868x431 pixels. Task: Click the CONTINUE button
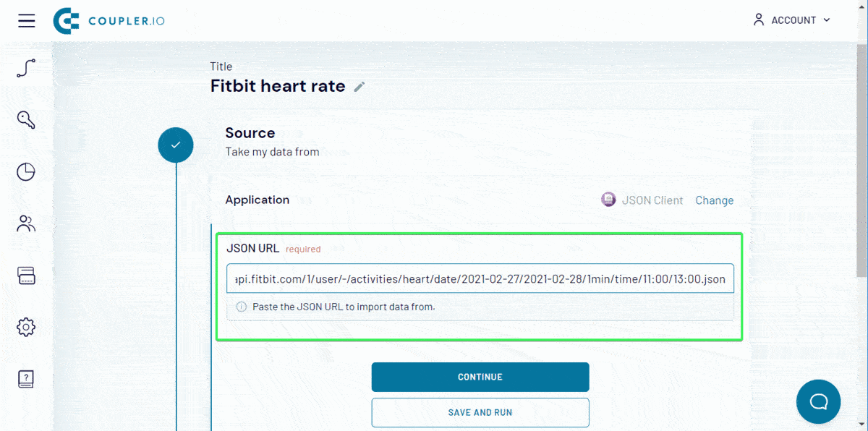pyautogui.click(x=480, y=377)
